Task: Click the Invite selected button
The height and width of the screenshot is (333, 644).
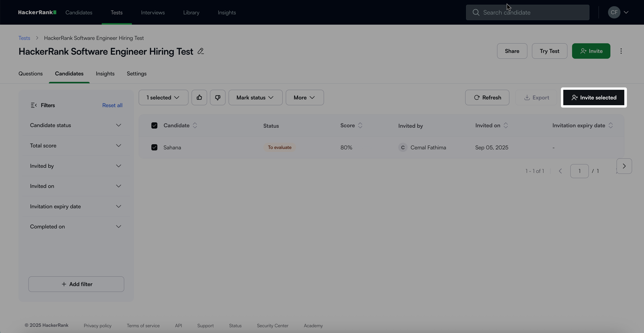Action: coord(593,97)
